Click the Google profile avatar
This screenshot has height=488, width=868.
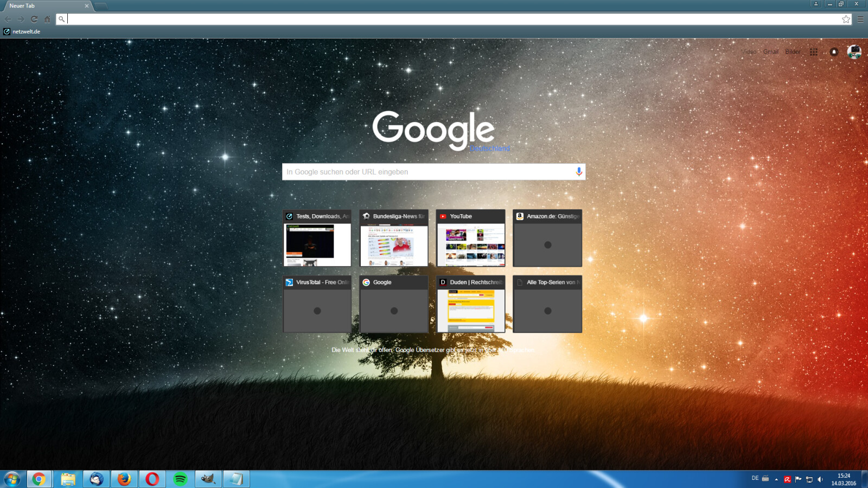coord(854,52)
